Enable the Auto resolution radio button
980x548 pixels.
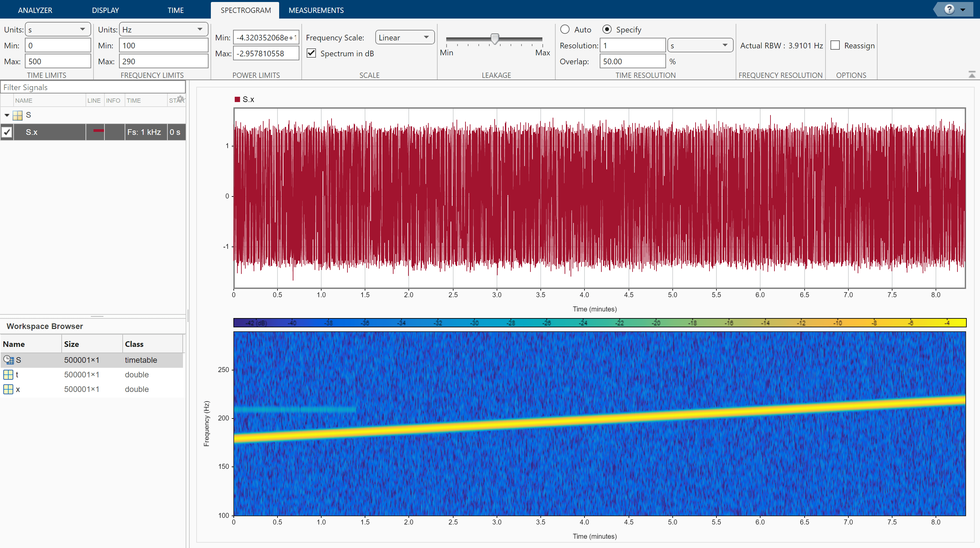coord(565,29)
